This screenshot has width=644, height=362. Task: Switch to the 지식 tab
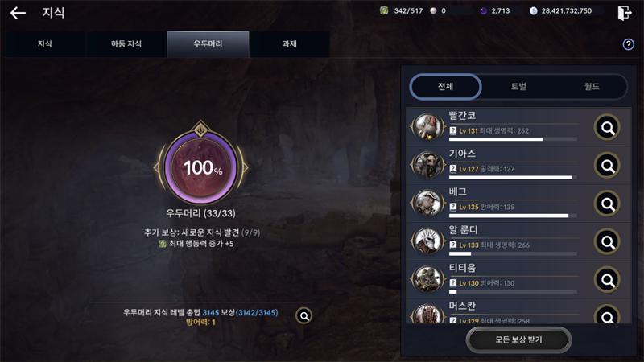point(45,44)
